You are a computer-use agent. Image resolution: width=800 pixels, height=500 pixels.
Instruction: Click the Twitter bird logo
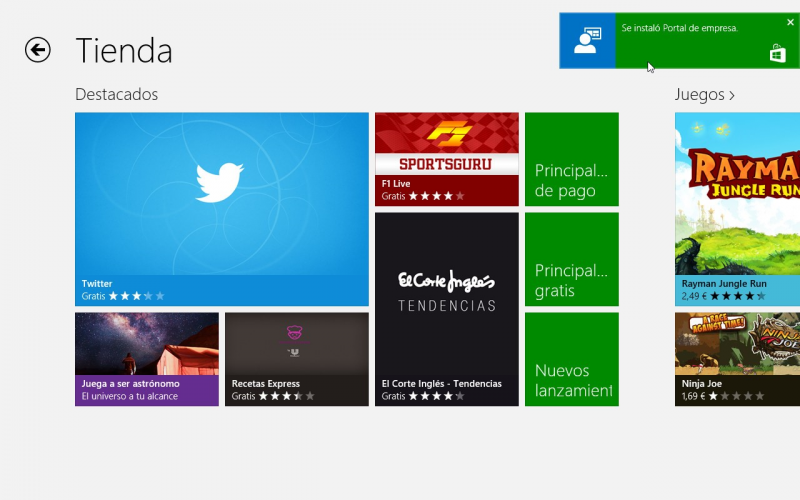(x=219, y=183)
